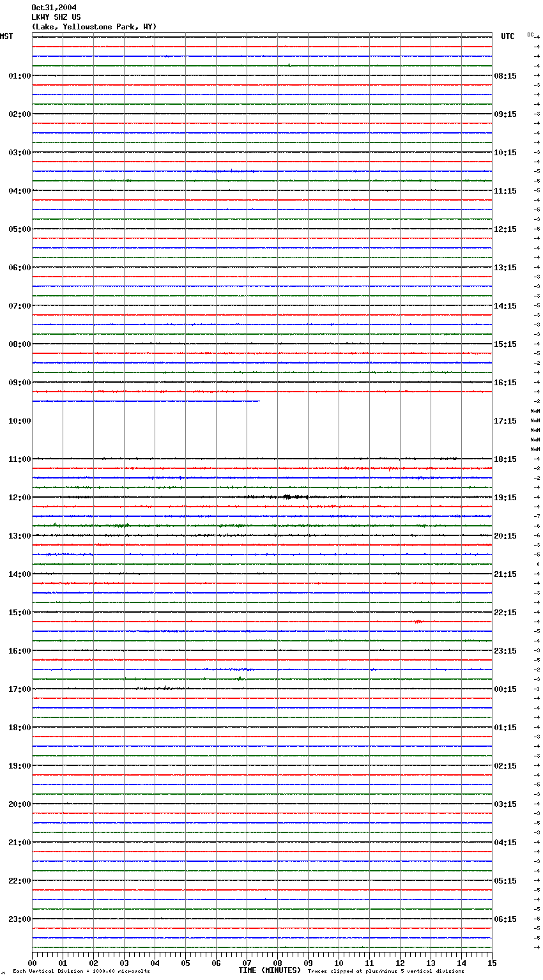Click minute 10 tick label on bottom axis
The width and height of the screenshot is (543, 980).
[339, 963]
